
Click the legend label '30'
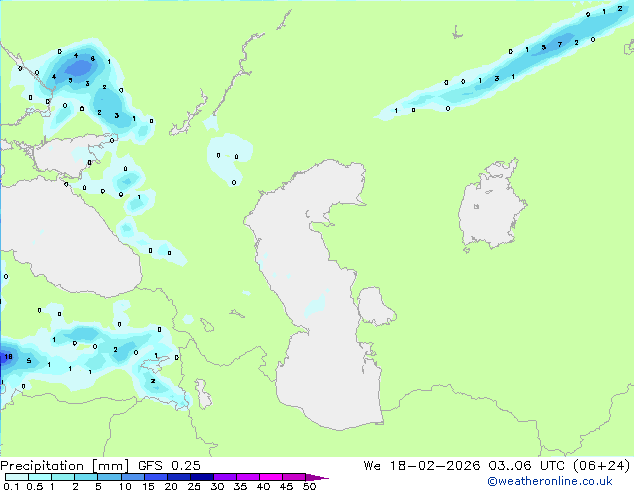(217, 486)
